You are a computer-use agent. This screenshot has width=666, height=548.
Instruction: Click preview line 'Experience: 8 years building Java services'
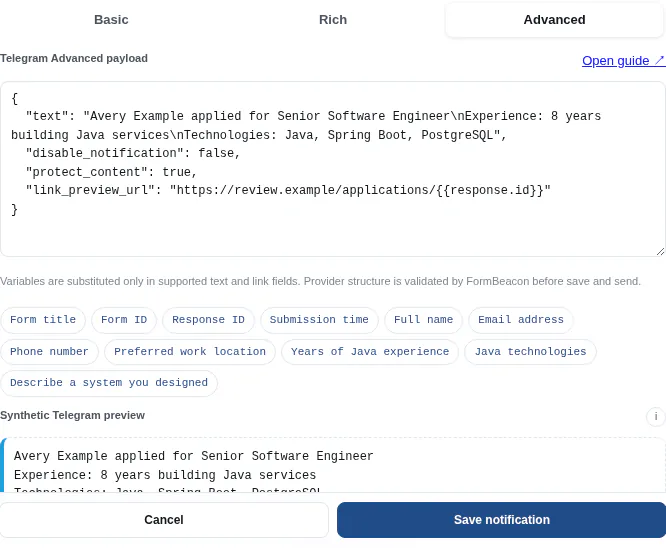165,475
